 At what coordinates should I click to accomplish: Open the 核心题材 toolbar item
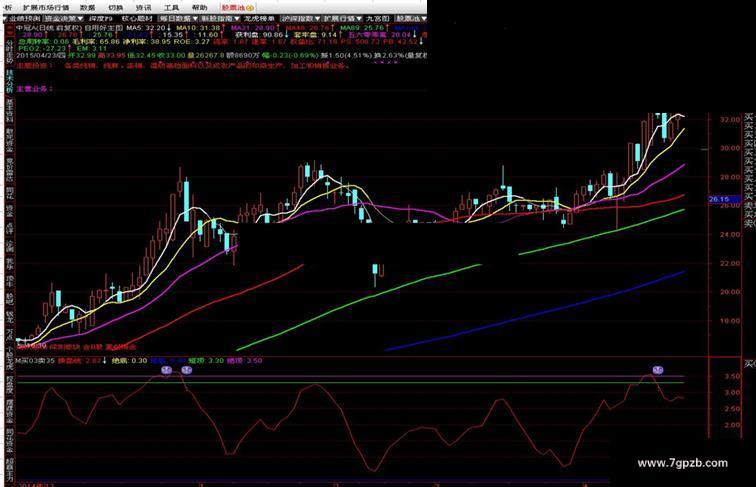point(137,19)
